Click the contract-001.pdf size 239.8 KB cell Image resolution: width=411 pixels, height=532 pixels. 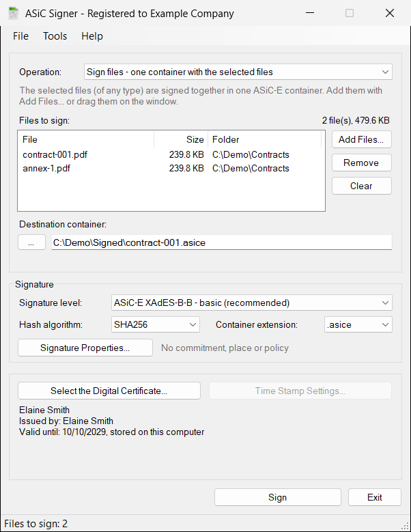pos(186,155)
